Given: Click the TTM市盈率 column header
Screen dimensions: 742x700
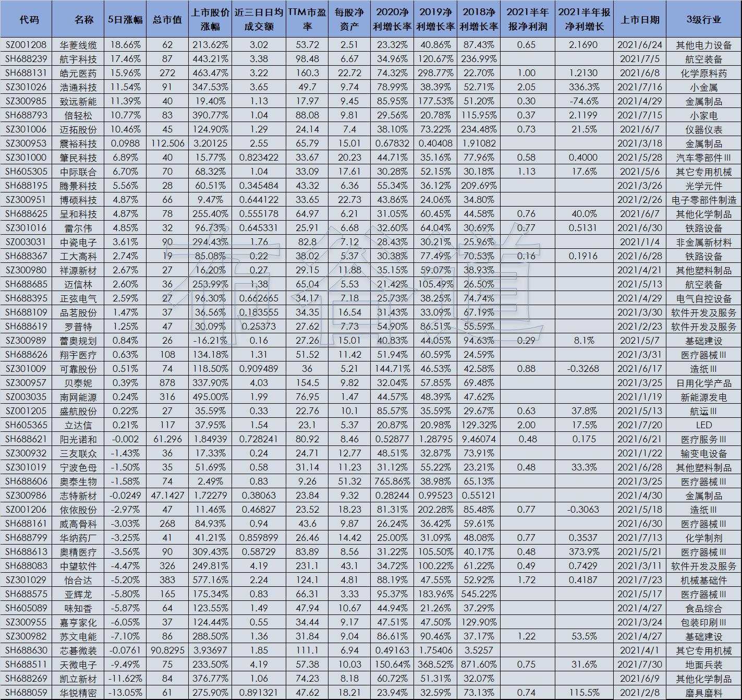Looking at the screenshot, I should coord(307,19).
